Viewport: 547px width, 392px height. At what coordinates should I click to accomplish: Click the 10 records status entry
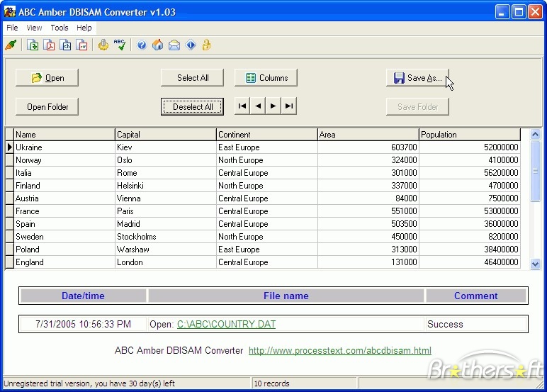272,383
